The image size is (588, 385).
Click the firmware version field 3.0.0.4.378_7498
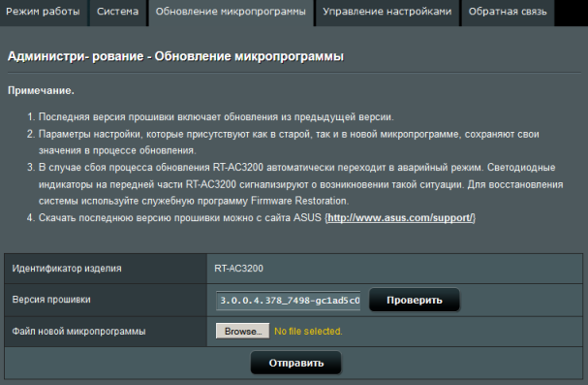[x=288, y=301]
